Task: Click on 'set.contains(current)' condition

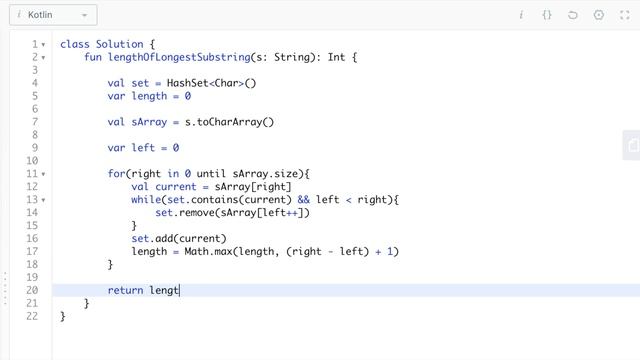Action: (x=229, y=200)
